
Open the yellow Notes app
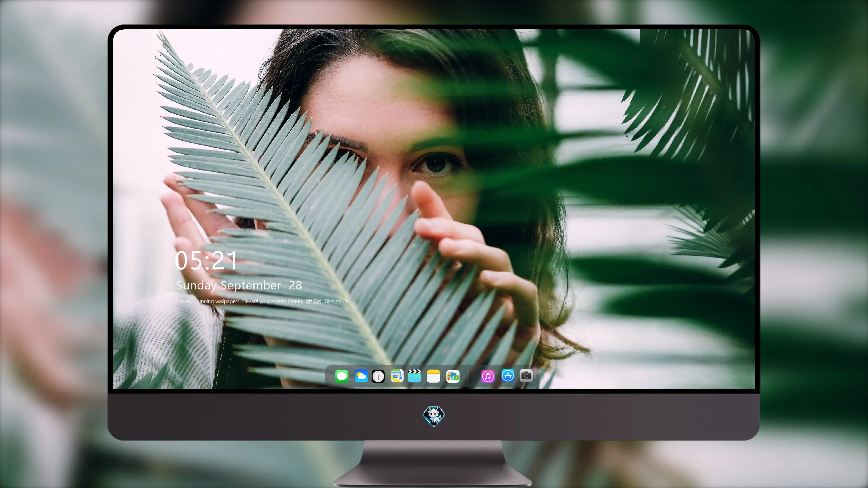click(433, 376)
